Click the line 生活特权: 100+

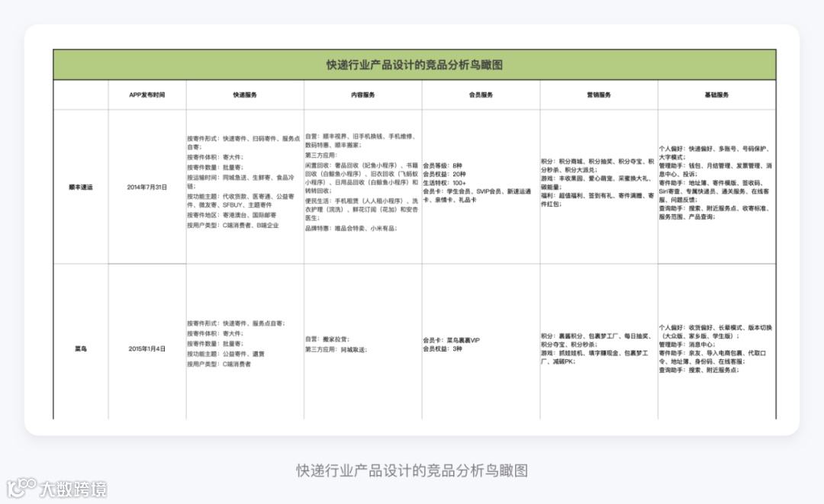point(445,183)
